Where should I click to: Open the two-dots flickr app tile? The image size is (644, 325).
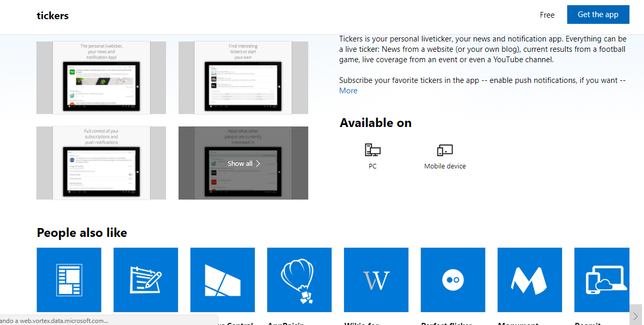(x=453, y=280)
